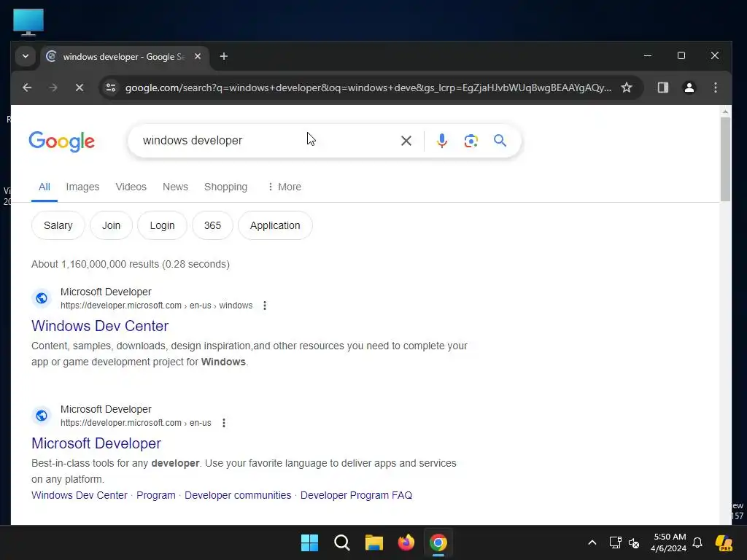Open Windows Dev Center result
Screen dimensions: 747x560
click(x=100, y=326)
